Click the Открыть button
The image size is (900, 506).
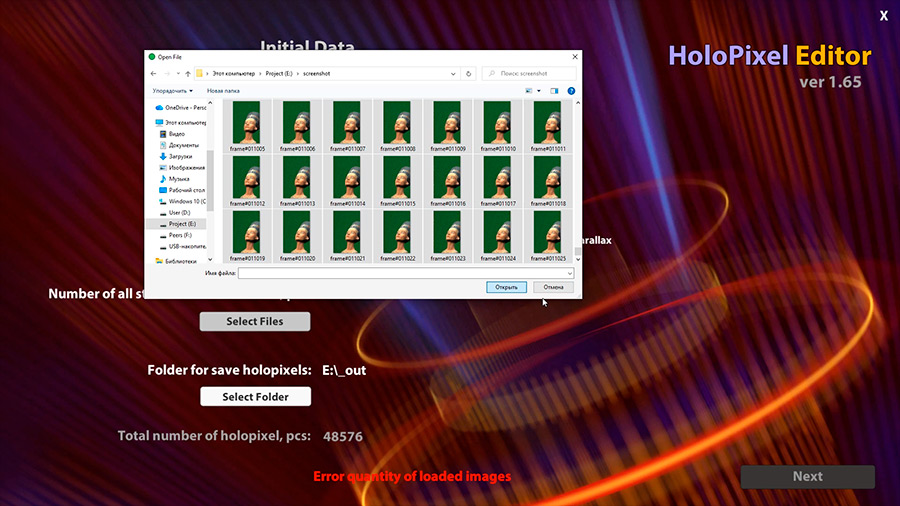(506, 287)
